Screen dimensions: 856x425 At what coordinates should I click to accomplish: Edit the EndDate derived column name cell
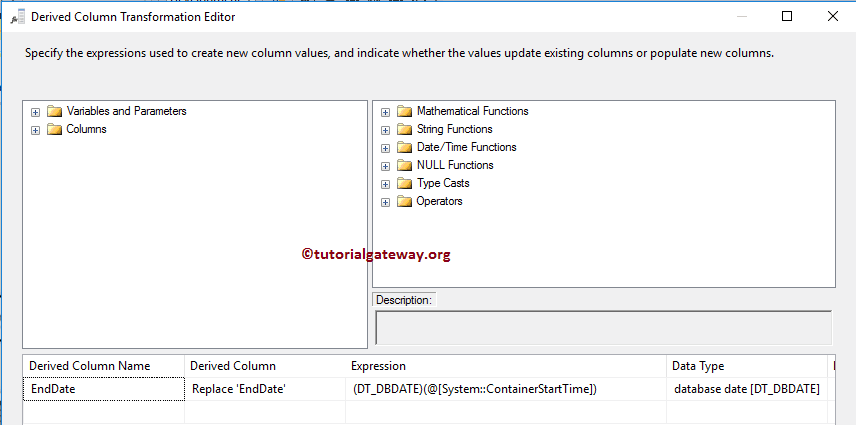(x=104, y=390)
